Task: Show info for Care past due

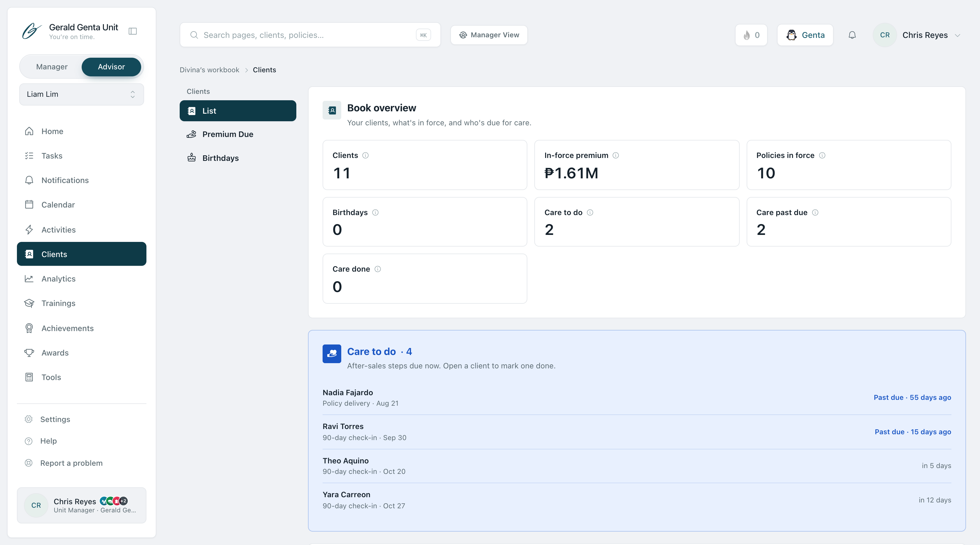Action: coord(815,212)
